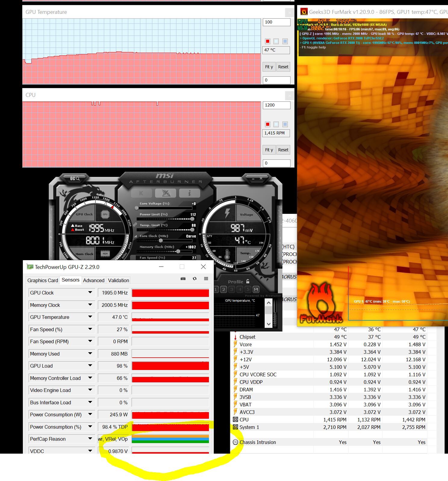Click the GPU-Z title bar application icon
Viewport: 448px width, 481px height.
30,267
